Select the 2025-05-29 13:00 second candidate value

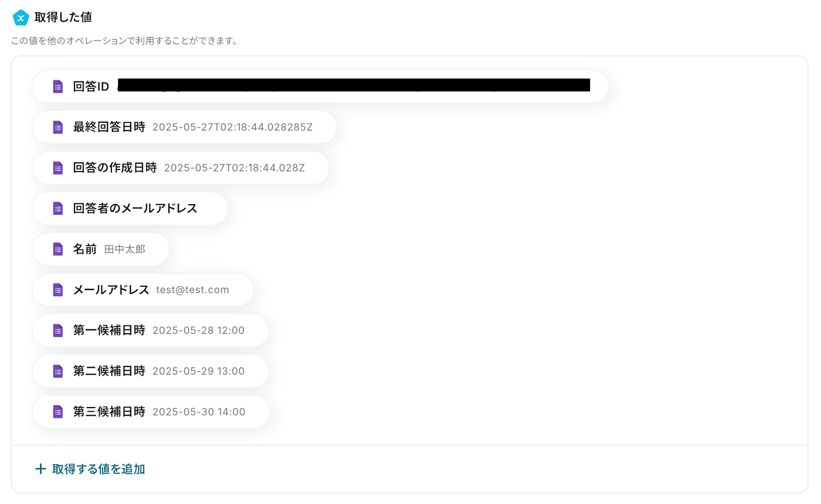[x=199, y=371]
